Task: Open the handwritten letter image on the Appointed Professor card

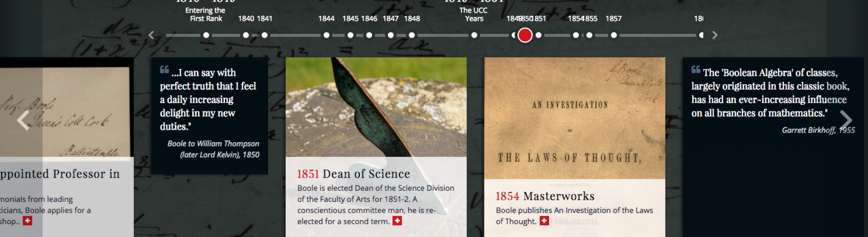Action: 67,107
